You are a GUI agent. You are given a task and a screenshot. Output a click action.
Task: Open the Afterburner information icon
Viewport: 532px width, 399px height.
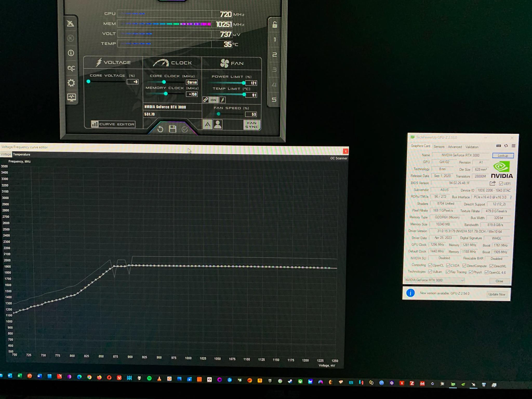[71, 53]
